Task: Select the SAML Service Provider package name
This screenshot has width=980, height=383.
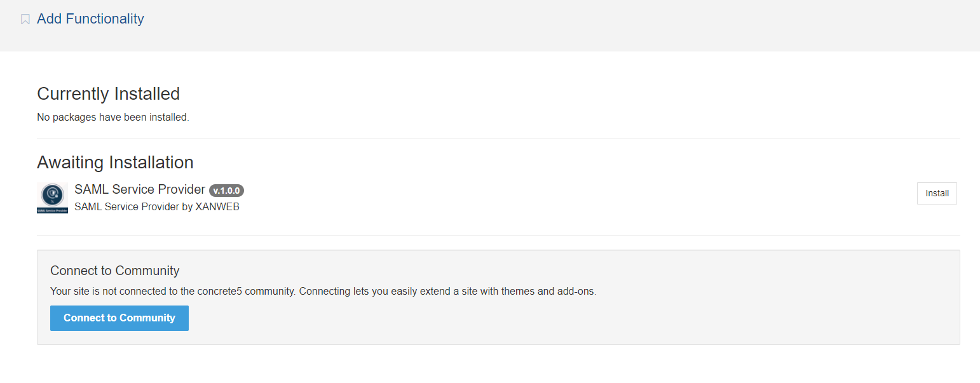Action: (140, 189)
